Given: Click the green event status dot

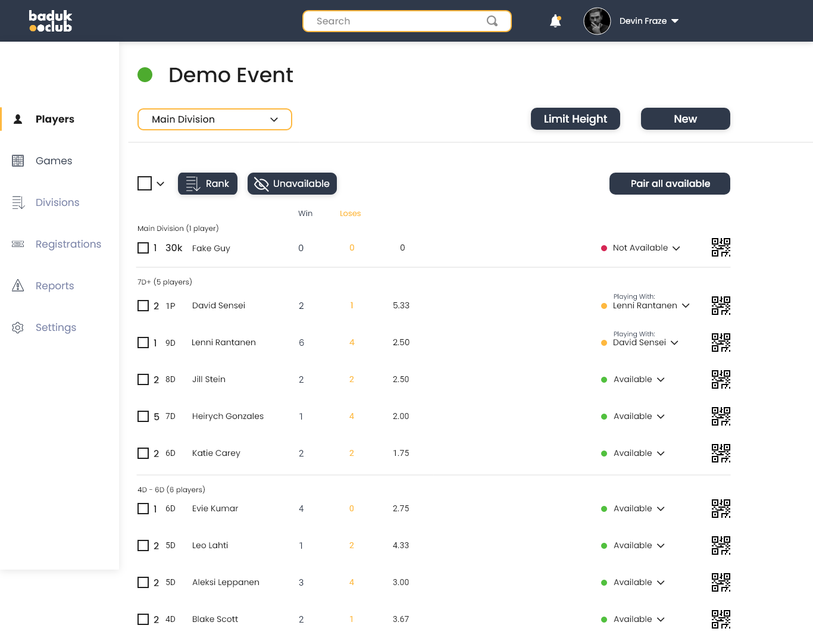Looking at the screenshot, I should pyautogui.click(x=145, y=75).
